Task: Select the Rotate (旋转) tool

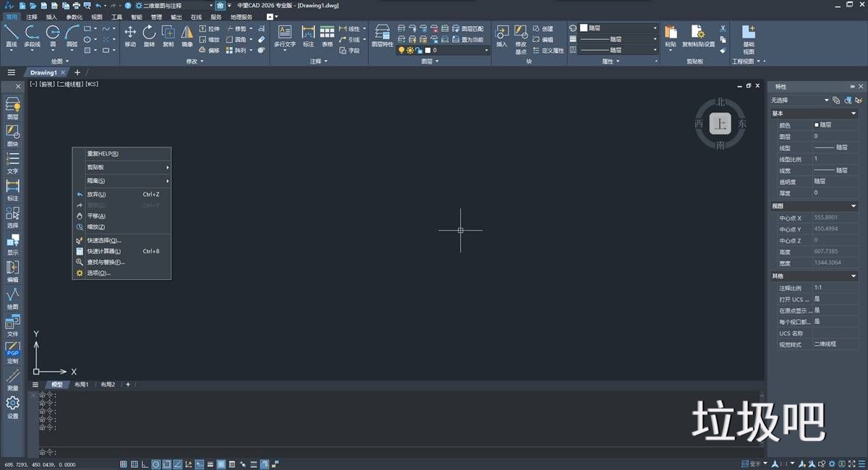Action: (149, 34)
